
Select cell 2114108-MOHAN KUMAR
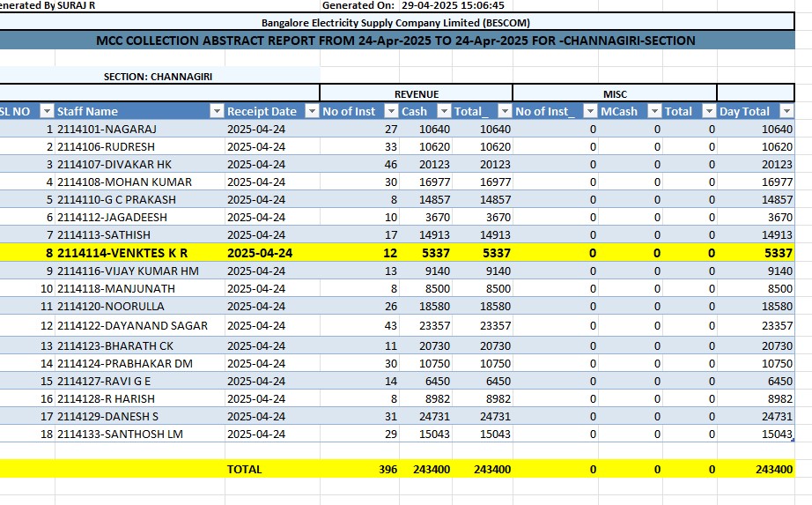pos(140,182)
